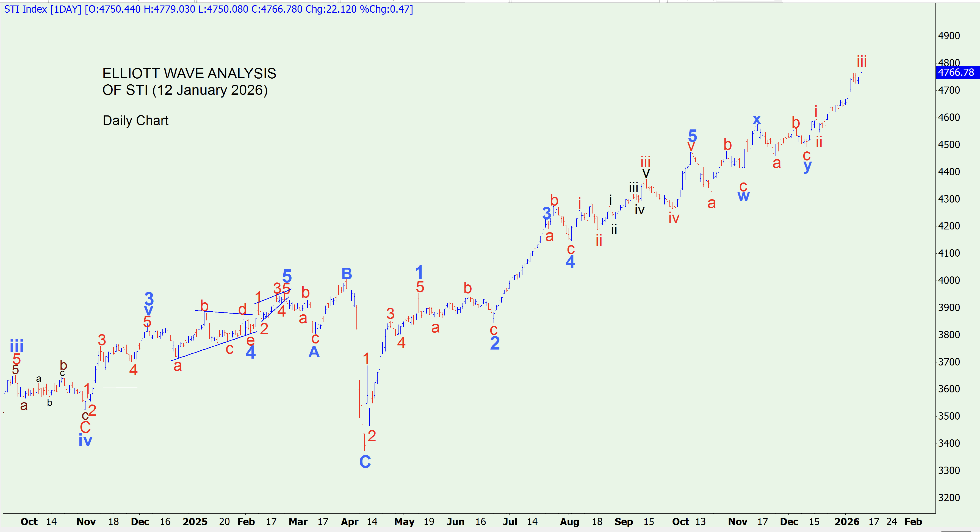This screenshot has width=980, height=532.
Task: Click the 2025 label on the time axis
Action: 195,521
